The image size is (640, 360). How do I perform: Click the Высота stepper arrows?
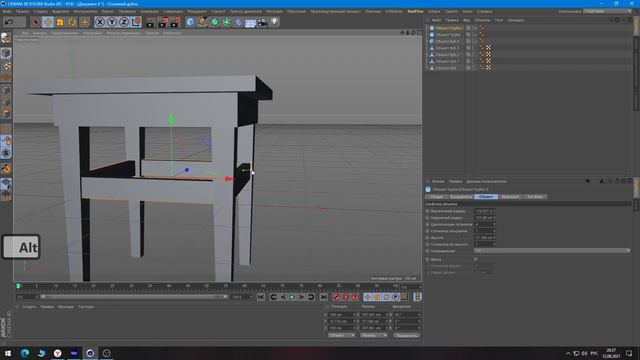coord(493,238)
